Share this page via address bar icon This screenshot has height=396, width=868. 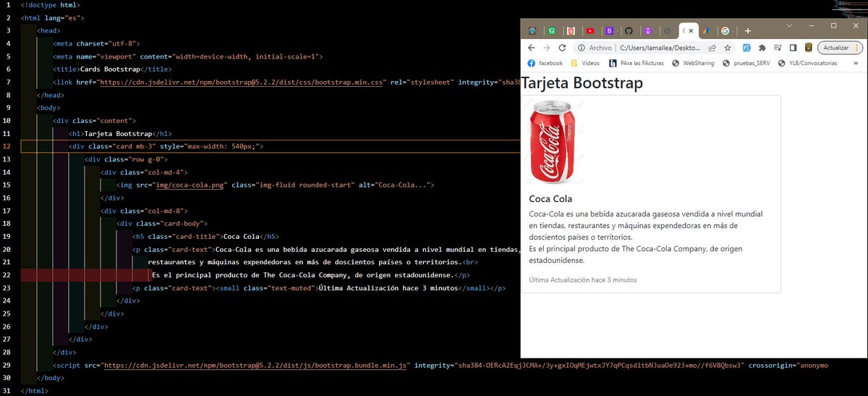[x=712, y=48]
